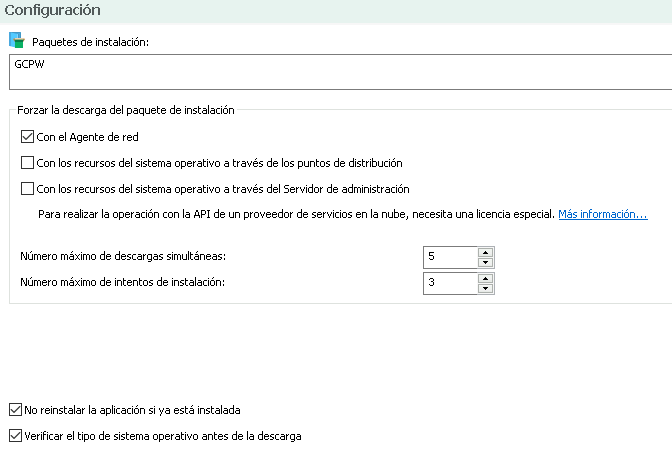Select the GCPW installation package field
This screenshot has height=460, width=672.
tap(340, 71)
